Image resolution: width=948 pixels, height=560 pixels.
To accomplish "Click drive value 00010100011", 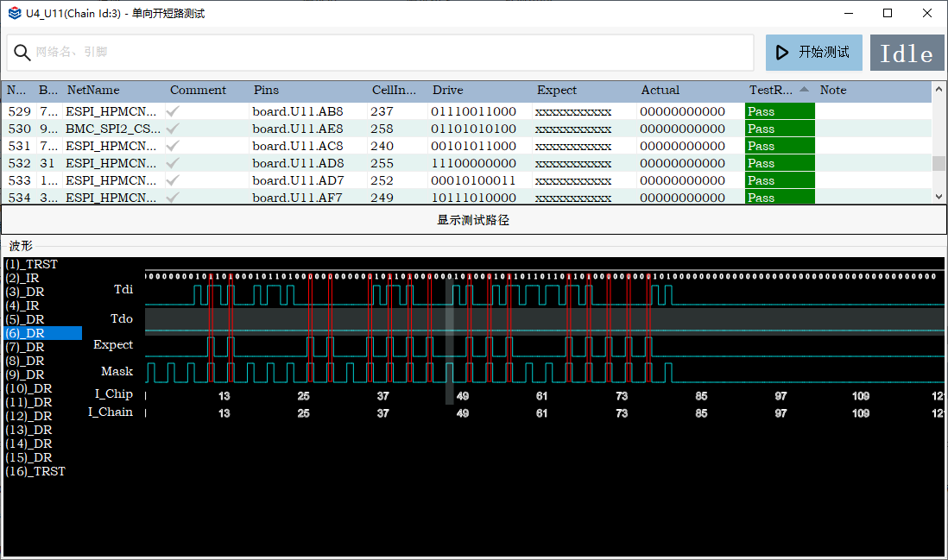I will pos(473,180).
